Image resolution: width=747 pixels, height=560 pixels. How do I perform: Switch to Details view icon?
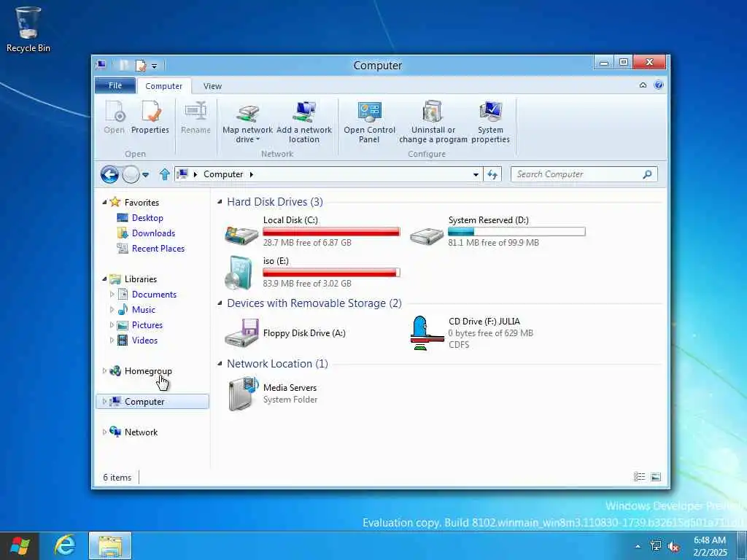pyautogui.click(x=639, y=477)
